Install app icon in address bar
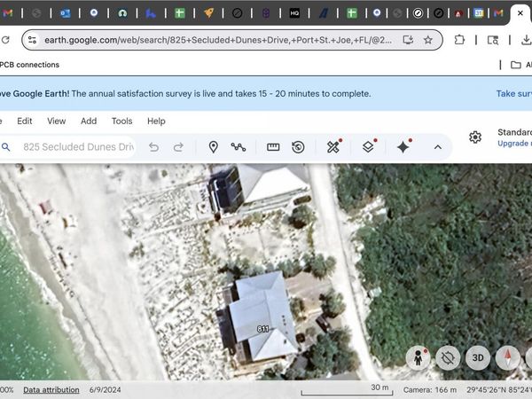This screenshot has width=532, height=399. [408, 40]
